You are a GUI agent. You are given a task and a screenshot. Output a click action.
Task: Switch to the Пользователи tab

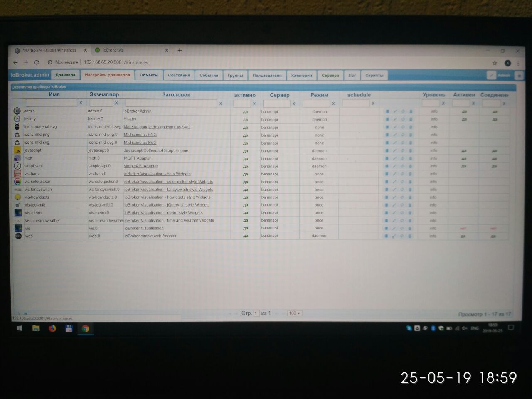coord(267,76)
